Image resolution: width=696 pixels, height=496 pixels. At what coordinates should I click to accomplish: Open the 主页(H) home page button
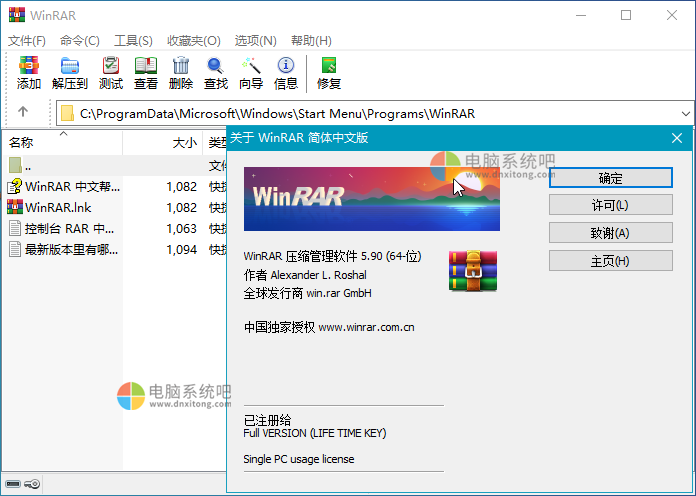pyautogui.click(x=611, y=261)
